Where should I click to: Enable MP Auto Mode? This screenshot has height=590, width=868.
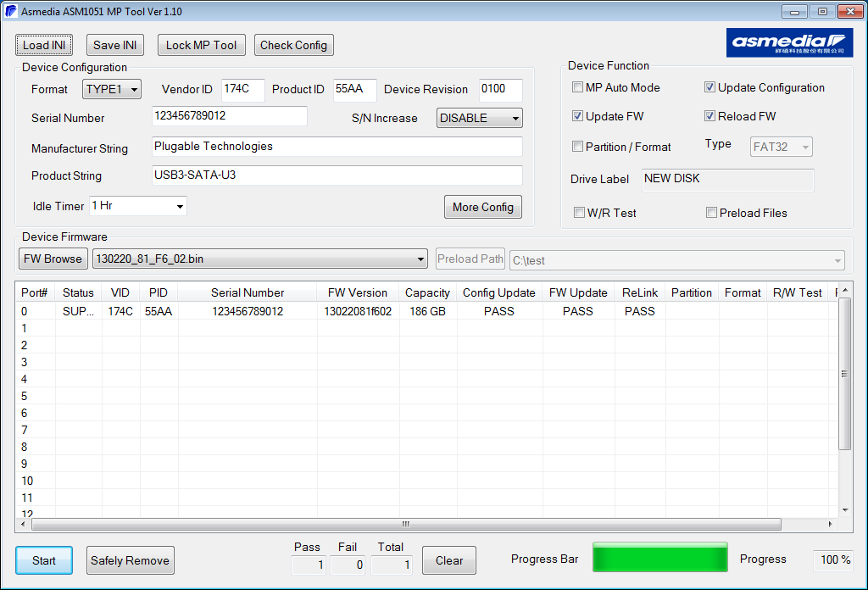[578, 86]
